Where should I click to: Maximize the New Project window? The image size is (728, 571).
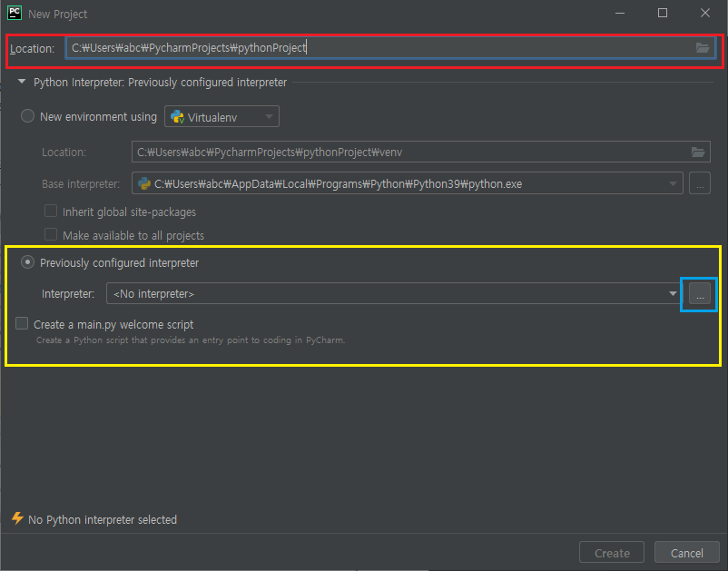point(663,13)
